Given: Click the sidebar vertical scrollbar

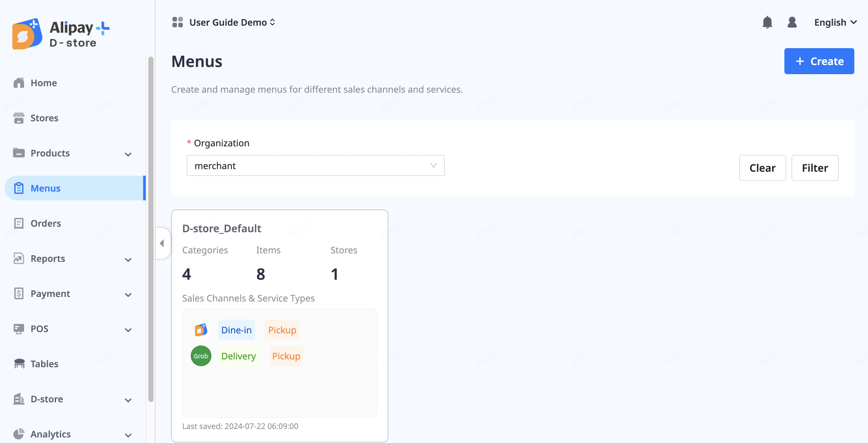Looking at the screenshot, I should (151, 229).
